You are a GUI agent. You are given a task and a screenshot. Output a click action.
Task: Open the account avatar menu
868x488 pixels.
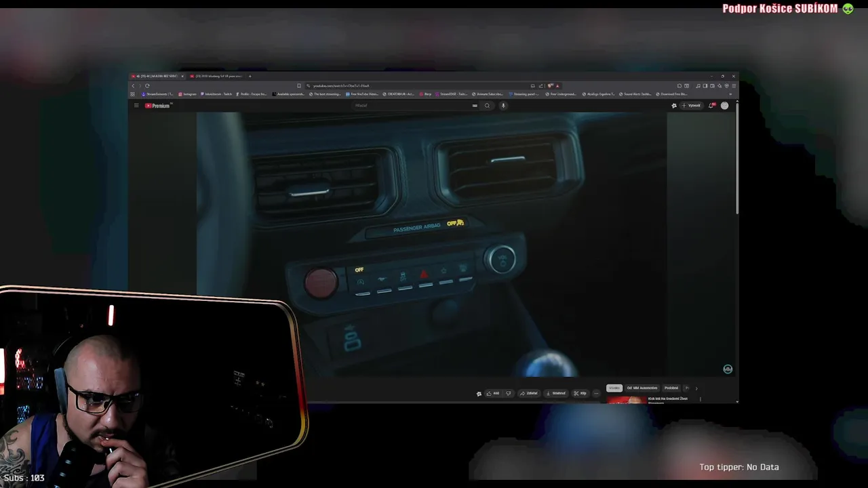[724, 106]
